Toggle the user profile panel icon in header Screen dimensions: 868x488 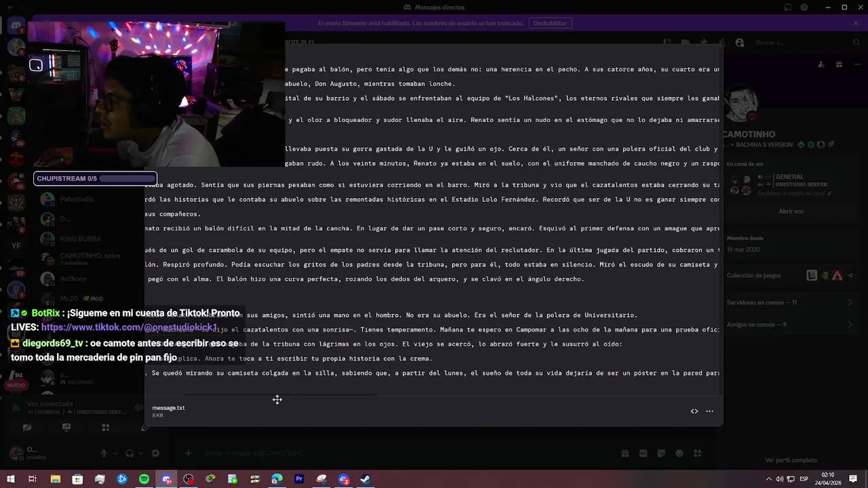[740, 43]
